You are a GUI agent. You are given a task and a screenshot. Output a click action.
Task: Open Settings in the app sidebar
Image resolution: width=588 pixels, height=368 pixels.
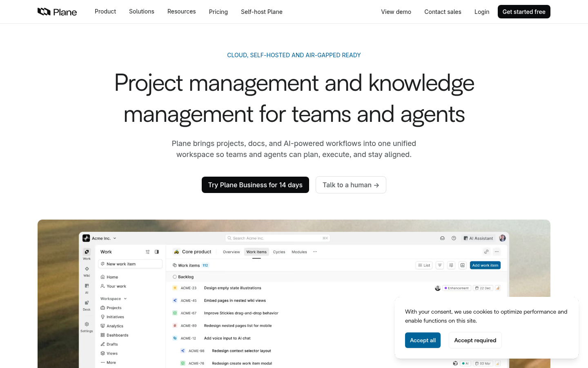point(87,327)
